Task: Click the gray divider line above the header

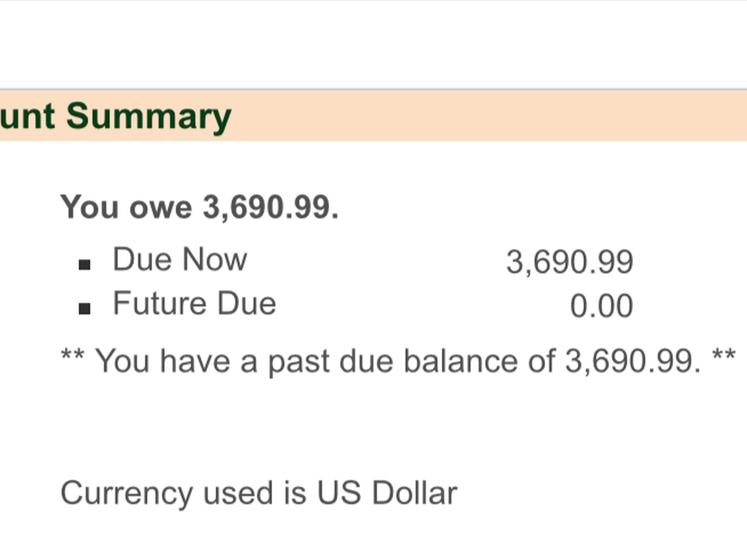Action: 374,90
